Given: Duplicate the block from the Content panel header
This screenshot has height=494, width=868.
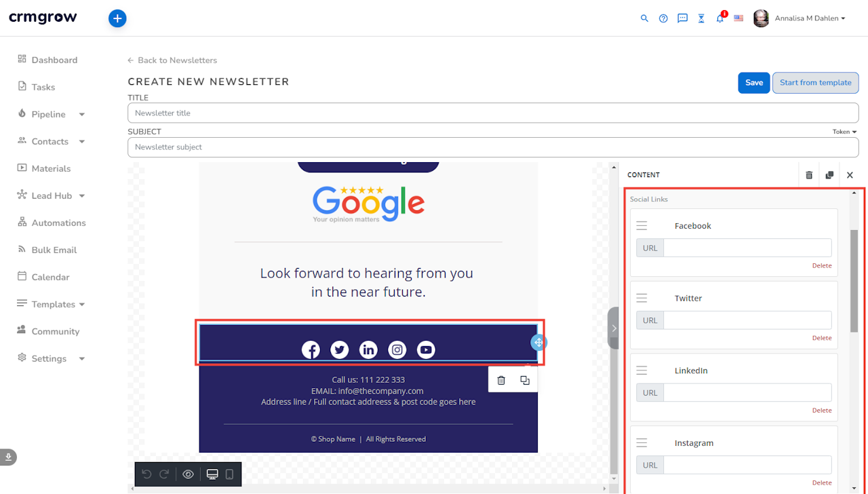Looking at the screenshot, I should (829, 175).
